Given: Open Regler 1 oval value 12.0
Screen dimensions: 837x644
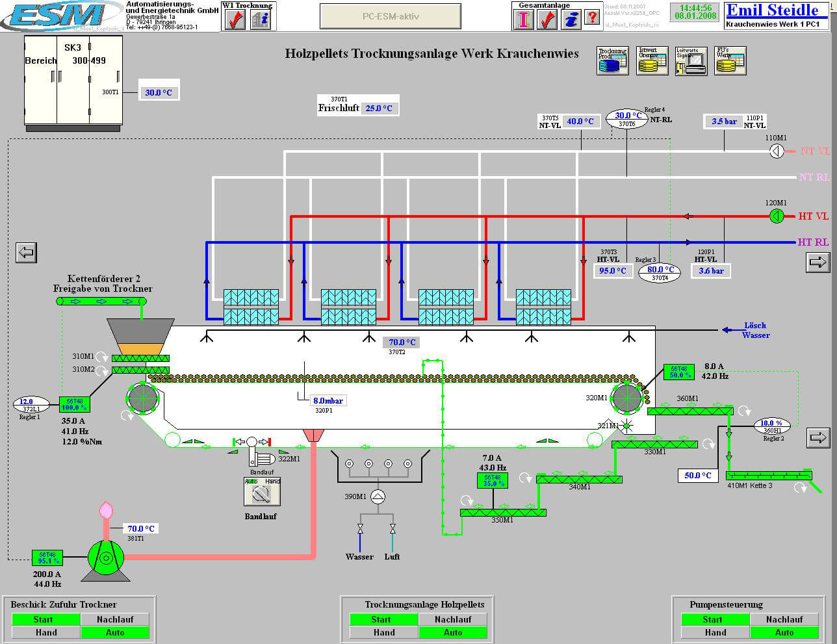Looking at the screenshot, I should [31, 405].
